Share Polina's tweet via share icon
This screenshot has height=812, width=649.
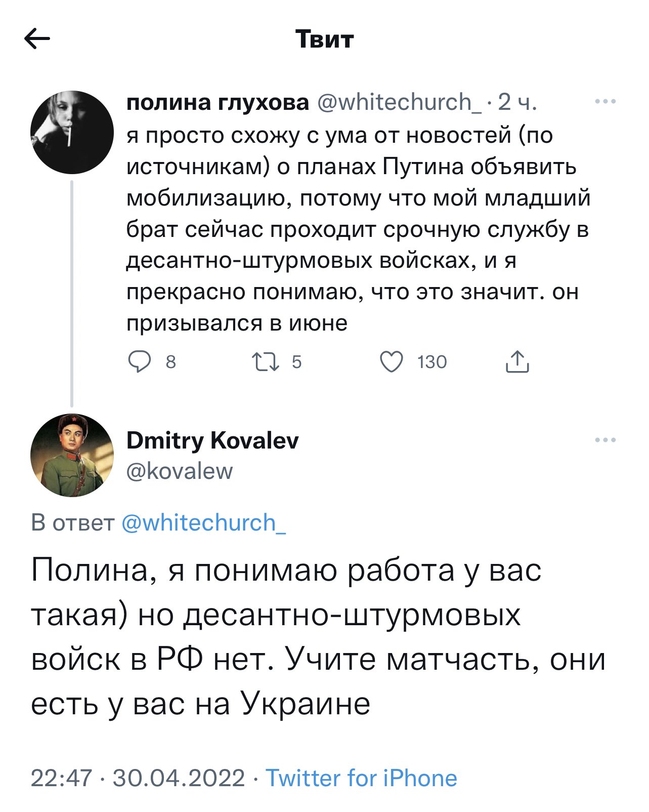pos(517,361)
